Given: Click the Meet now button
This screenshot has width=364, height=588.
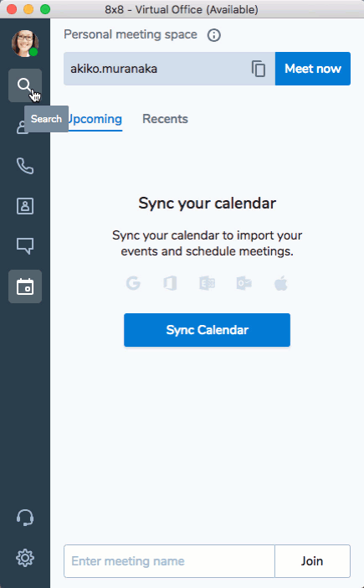Looking at the screenshot, I should [x=313, y=69].
